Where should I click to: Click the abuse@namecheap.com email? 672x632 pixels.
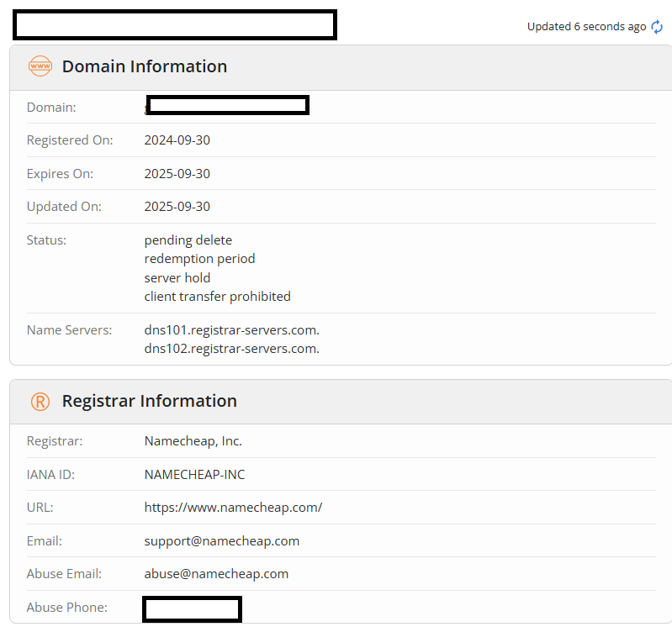coord(216,574)
